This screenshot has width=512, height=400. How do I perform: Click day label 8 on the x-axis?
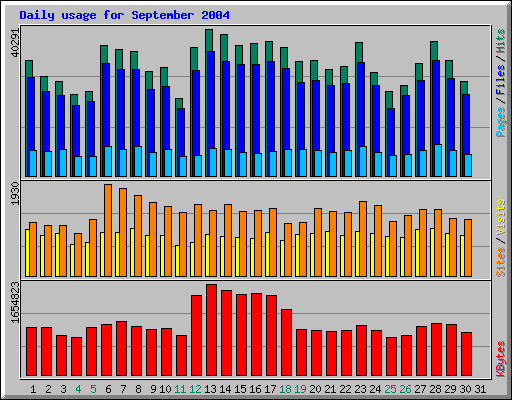coord(138,389)
